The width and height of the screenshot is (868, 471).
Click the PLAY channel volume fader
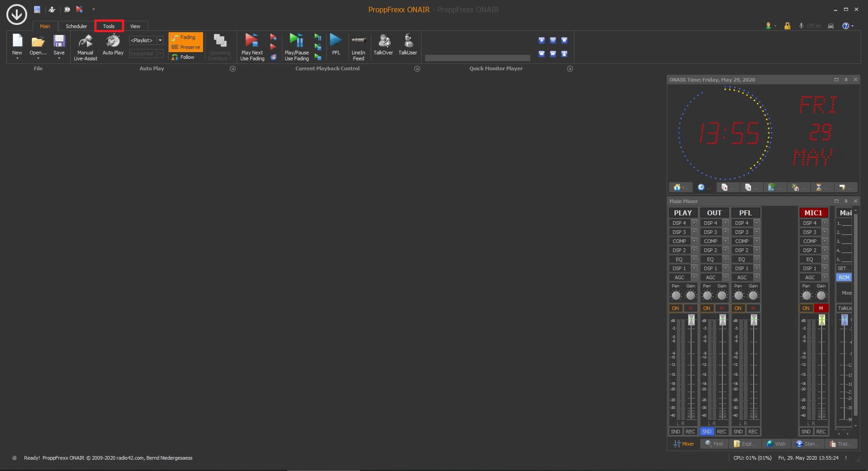[x=691, y=320]
